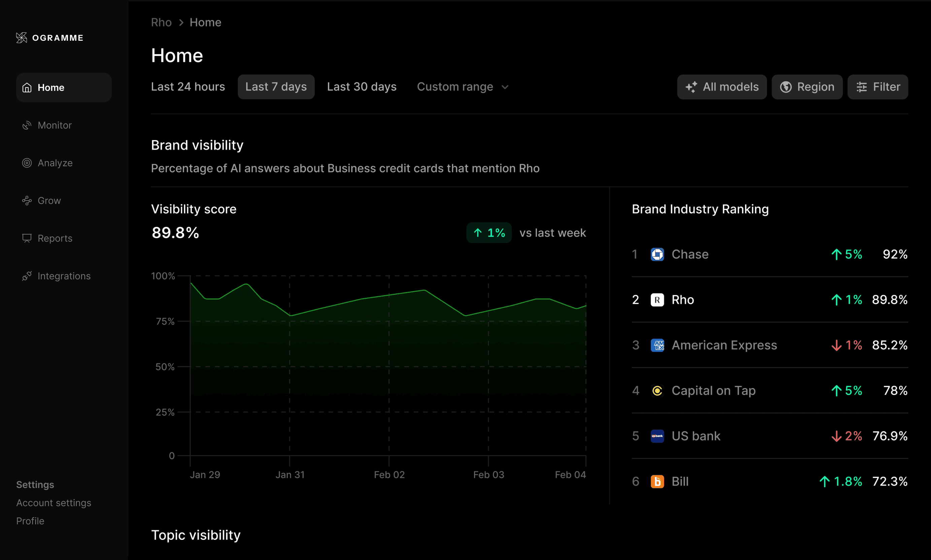Open the Filter options
931x560 pixels.
[x=877, y=87]
